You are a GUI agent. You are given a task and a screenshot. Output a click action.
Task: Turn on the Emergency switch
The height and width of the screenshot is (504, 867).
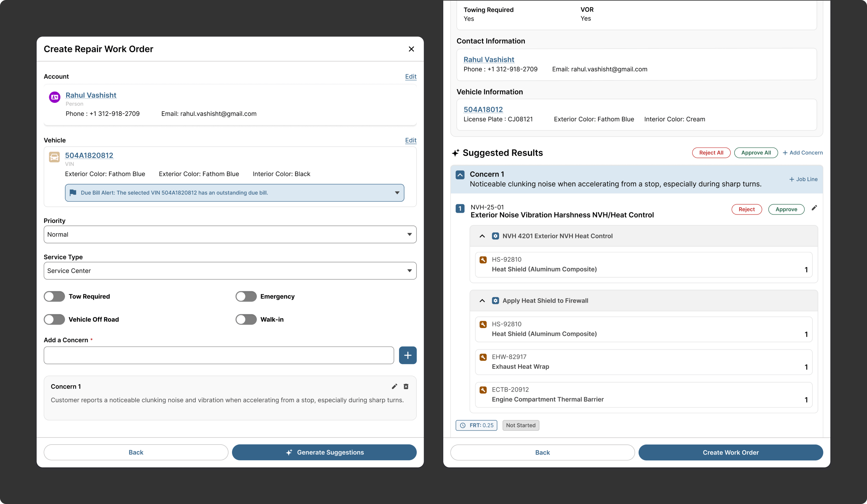(x=246, y=296)
